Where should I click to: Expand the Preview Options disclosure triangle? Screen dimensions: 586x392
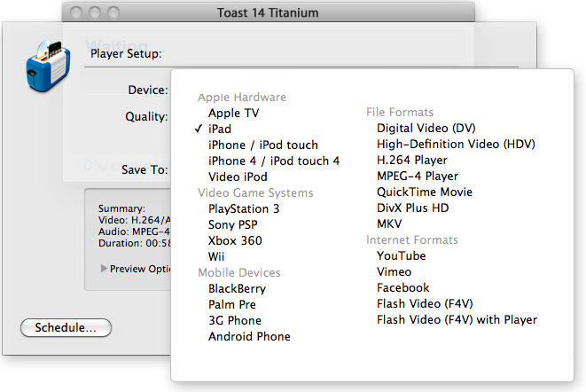point(105,269)
